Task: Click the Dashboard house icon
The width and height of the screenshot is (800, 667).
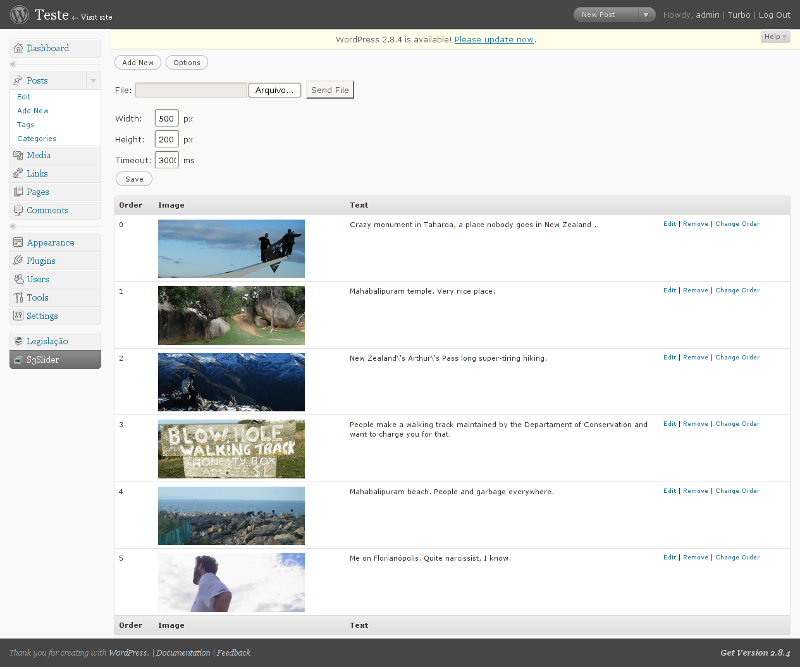Action: coord(18,49)
